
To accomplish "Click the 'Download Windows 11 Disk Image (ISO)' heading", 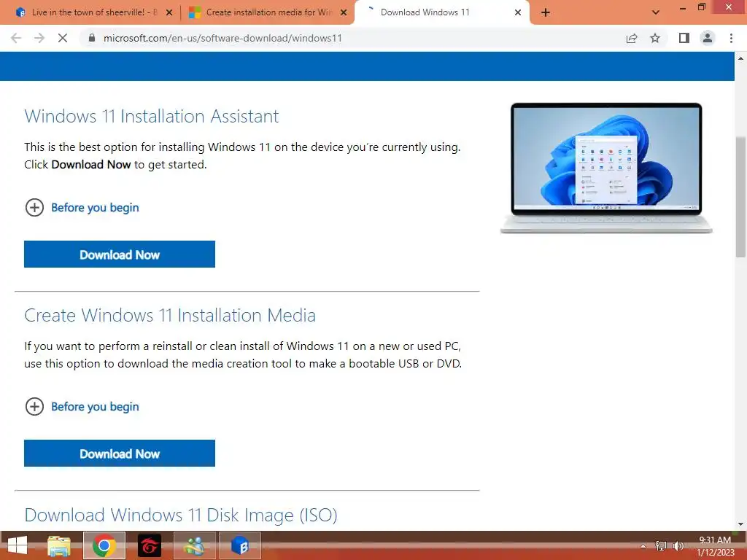I will tap(181, 516).
